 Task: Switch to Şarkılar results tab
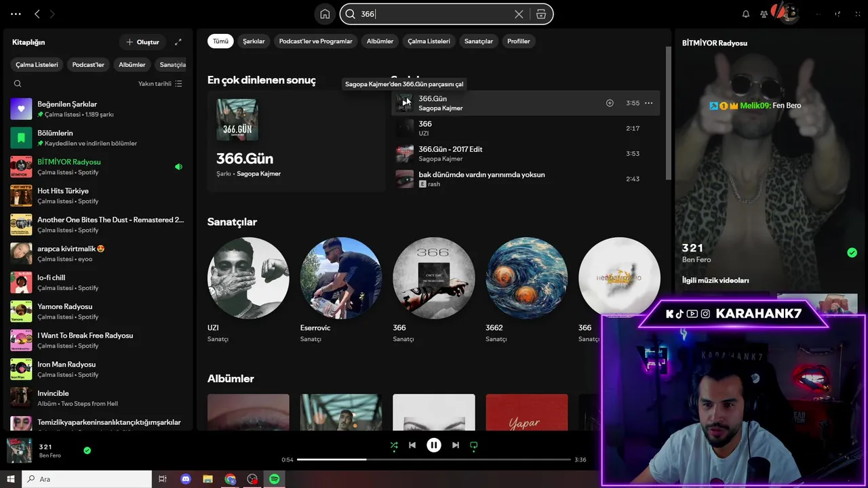(254, 41)
